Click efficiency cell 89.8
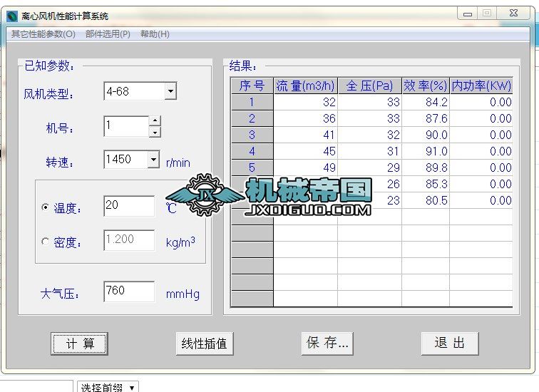This screenshot has height=392, width=539. point(426,167)
